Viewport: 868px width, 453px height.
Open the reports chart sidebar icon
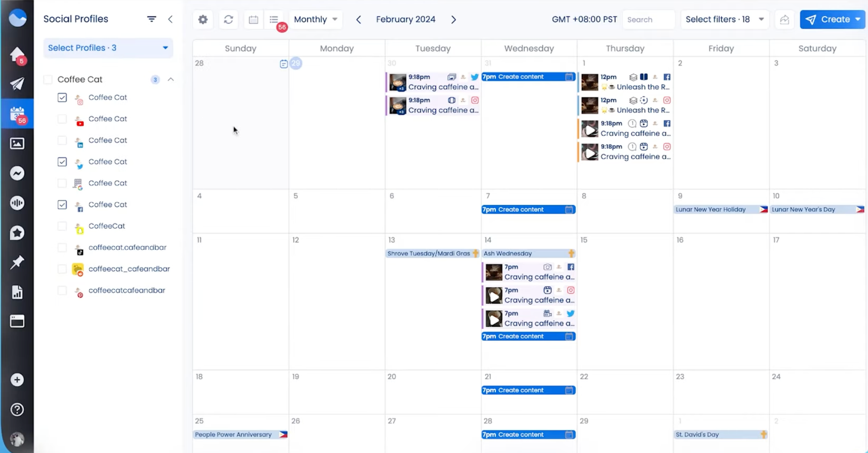[17, 292]
